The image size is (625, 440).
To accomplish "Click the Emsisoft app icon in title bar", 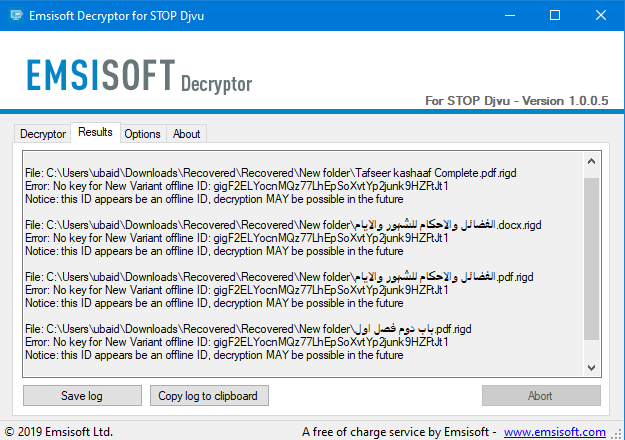I will 14,14.
